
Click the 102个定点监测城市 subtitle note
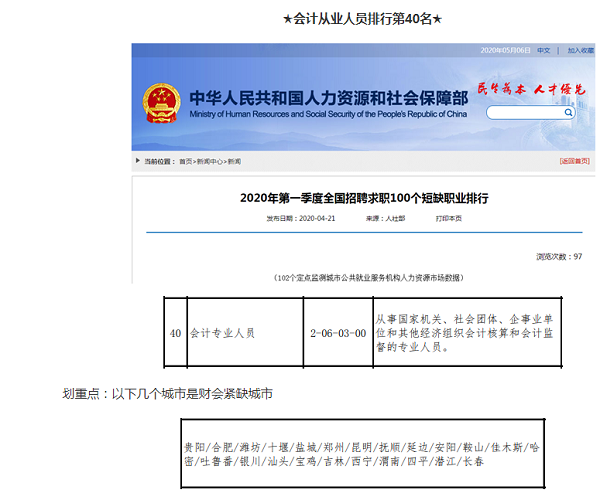tap(368, 278)
